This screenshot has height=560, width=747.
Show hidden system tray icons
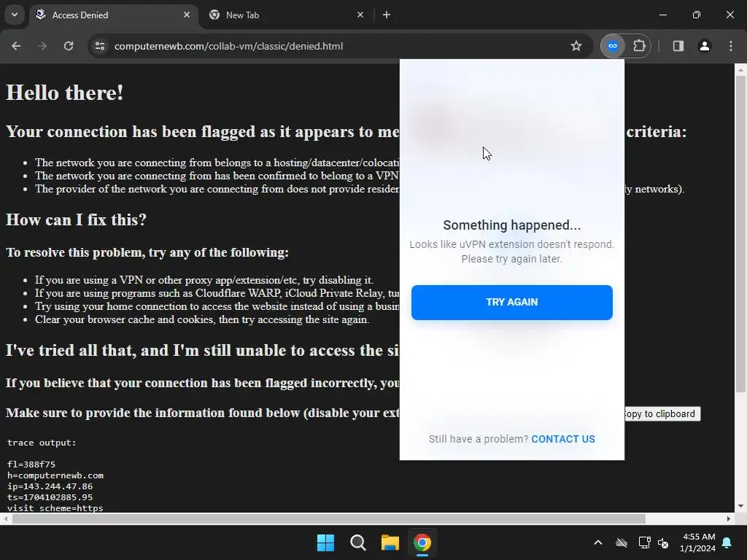[598, 542]
